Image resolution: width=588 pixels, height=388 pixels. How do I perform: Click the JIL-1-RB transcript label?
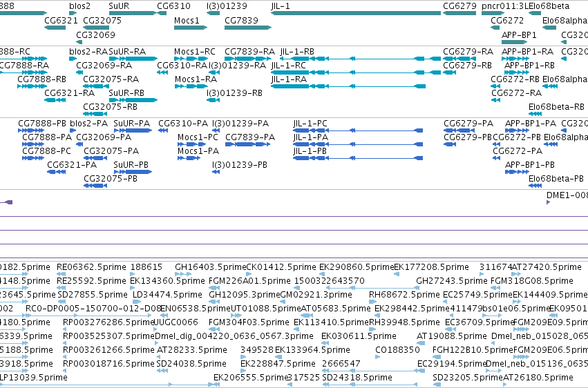[297, 51]
